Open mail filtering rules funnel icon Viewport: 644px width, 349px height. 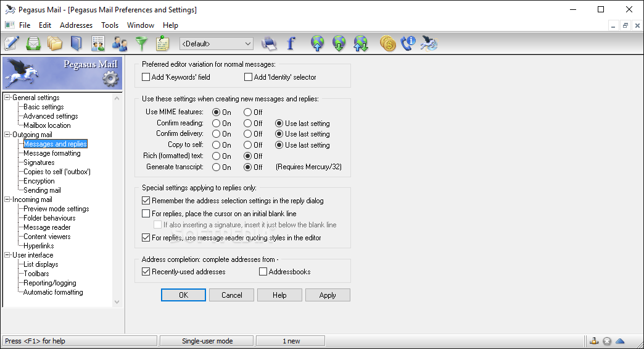pos(141,43)
